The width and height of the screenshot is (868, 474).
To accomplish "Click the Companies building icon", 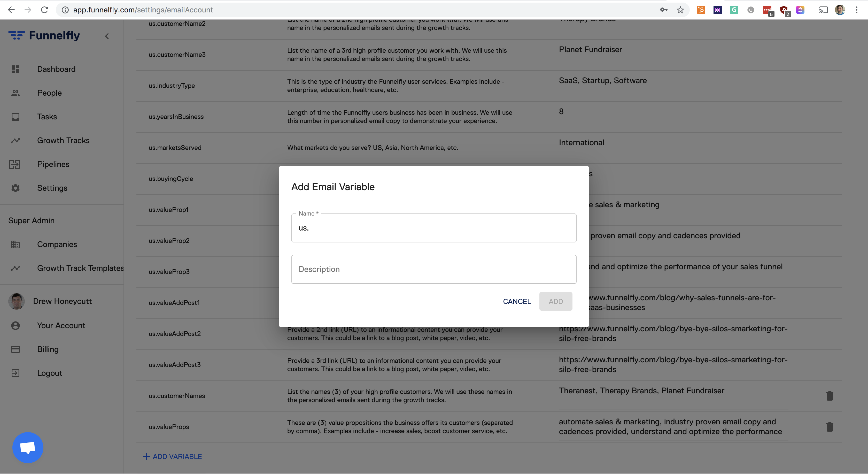I will coord(16,244).
